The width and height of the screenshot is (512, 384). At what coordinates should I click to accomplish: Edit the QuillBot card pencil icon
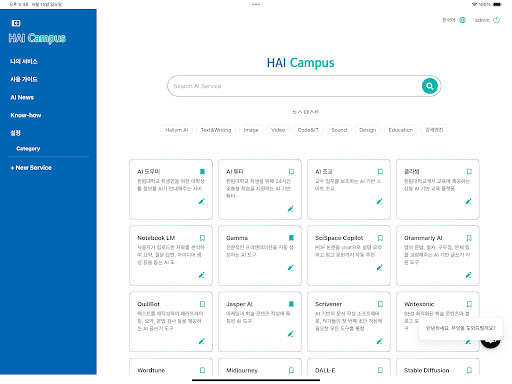point(202,341)
